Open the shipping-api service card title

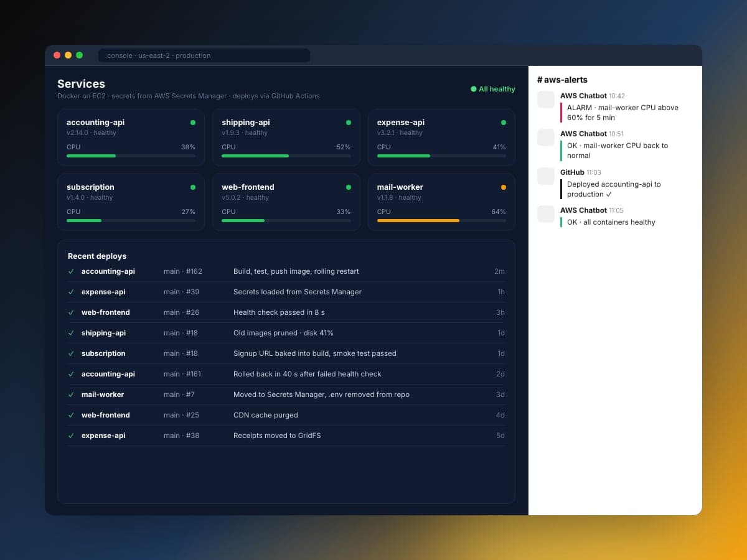(x=246, y=123)
